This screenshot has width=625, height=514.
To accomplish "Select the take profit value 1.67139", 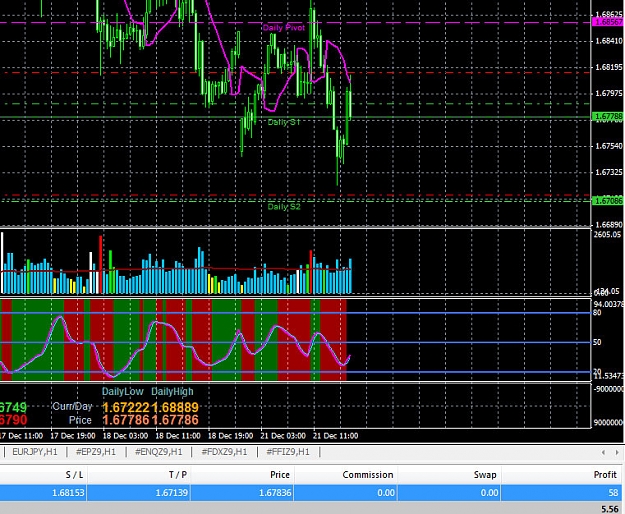I will [172, 493].
